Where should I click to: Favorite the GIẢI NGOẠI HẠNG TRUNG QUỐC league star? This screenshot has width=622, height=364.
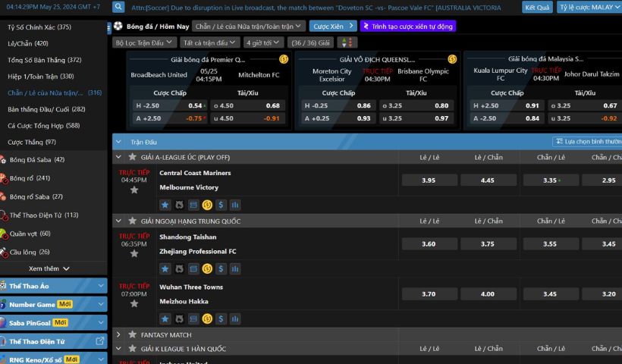click(x=133, y=221)
